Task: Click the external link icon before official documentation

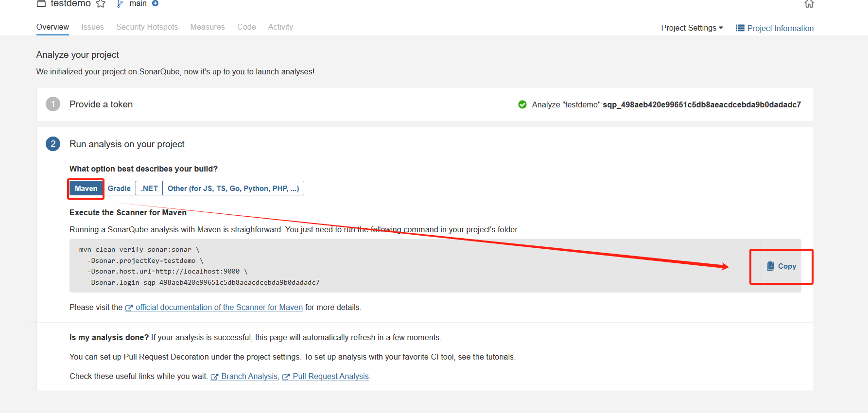Action: point(129,308)
